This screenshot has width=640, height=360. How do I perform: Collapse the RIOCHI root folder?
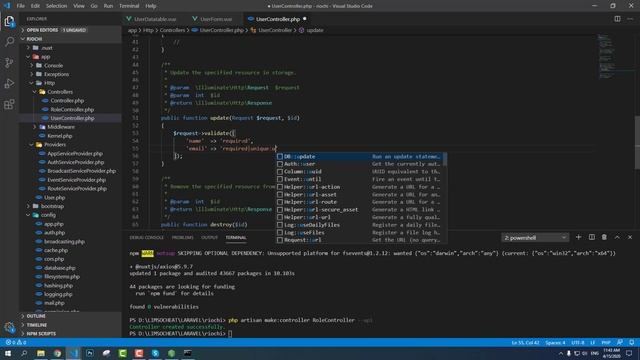tap(70, 39)
